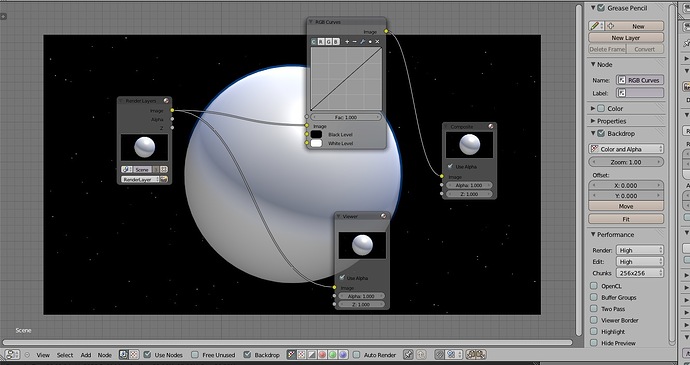This screenshot has height=365, width=690.
Task: Open editor type selector in header
Action: pos(12,354)
